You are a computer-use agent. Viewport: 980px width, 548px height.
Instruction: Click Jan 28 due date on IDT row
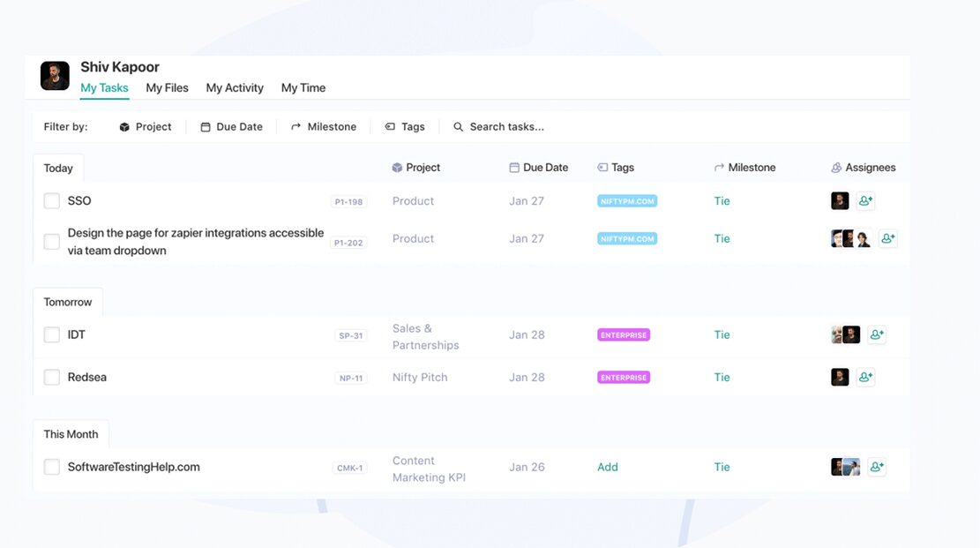pyautogui.click(x=527, y=334)
